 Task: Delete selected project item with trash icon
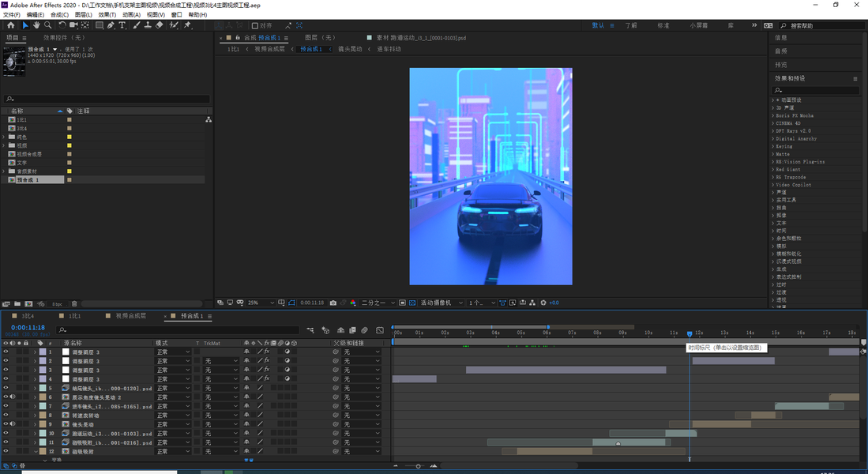74,303
